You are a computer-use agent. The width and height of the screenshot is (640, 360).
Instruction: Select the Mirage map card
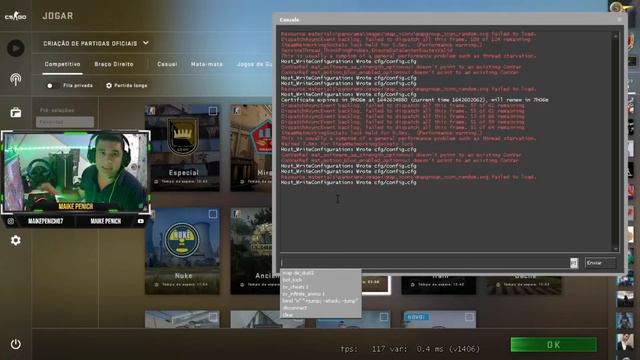click(x=251, y=148)
